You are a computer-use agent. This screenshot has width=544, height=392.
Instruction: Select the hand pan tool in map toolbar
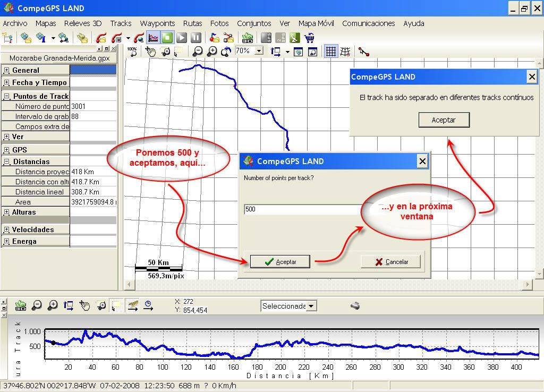pyautogui.click(x=150, y=52)
